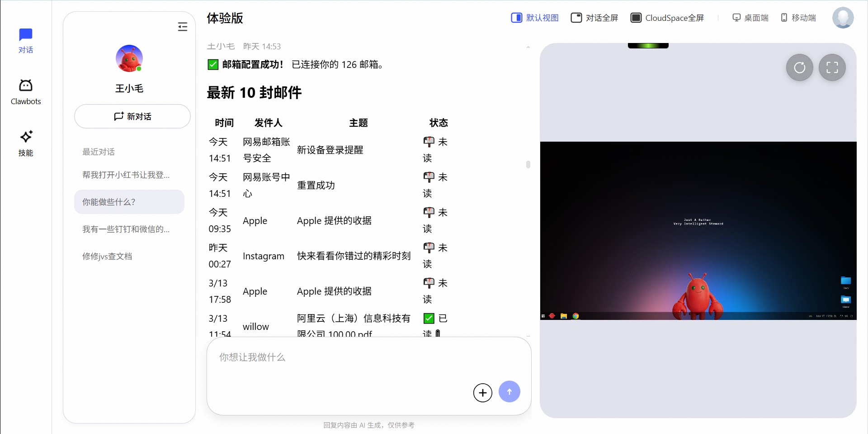Start a new chat with 新对话
The width and height of the screenshot is (868, 434).
click(132, 116)
